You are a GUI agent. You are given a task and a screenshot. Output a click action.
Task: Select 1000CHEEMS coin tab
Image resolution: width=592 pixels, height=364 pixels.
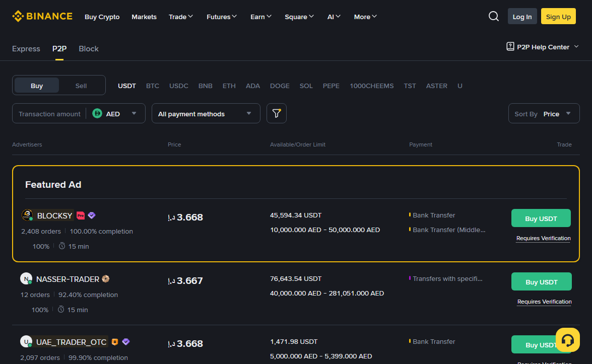(x=371, y=86)
